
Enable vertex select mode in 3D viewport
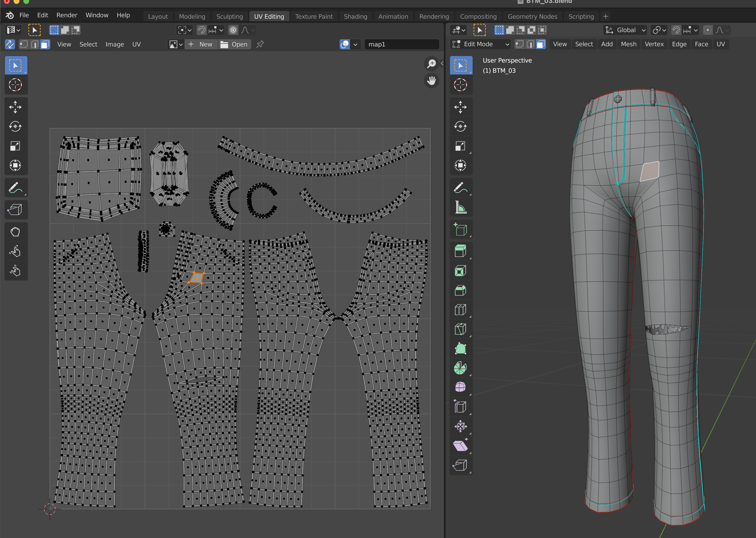tap(519, 44)
